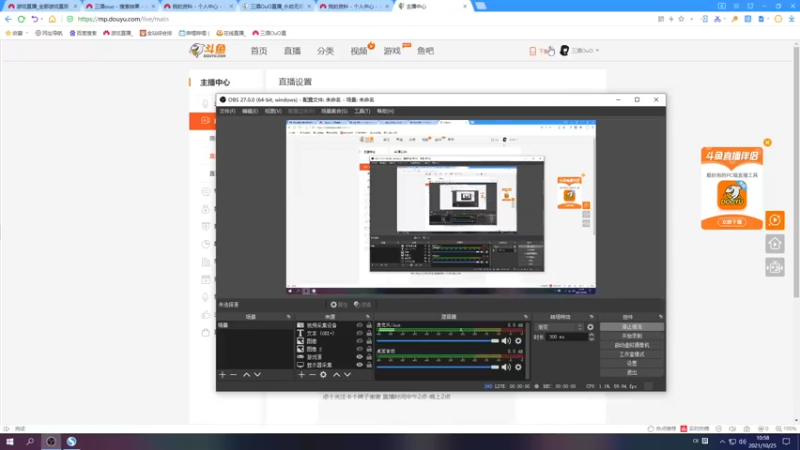Image resolution: width=800 pixels, height=450 pixels.
Task: Close the Douyu streaming companion ad
Action: click(767, 142)
